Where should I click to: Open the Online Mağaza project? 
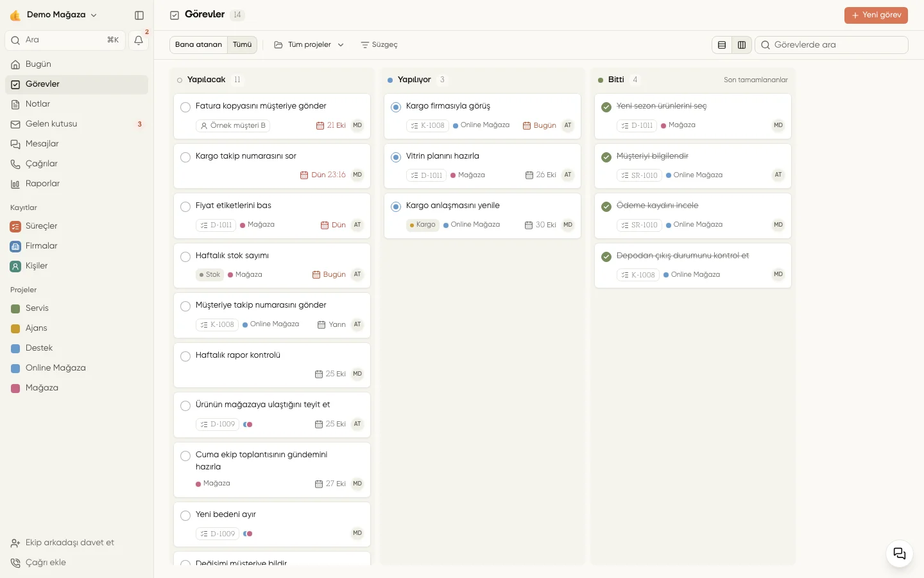pyautogui.click(x=77, y=368)
